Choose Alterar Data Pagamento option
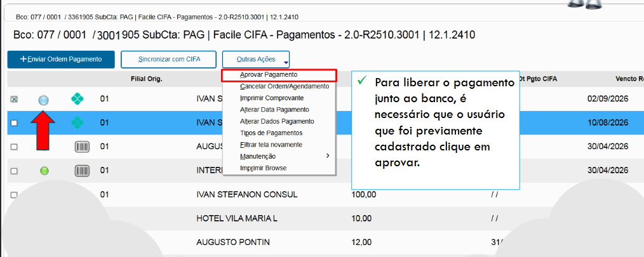This screenshot has width=644, height=257. tap(274, 110)
